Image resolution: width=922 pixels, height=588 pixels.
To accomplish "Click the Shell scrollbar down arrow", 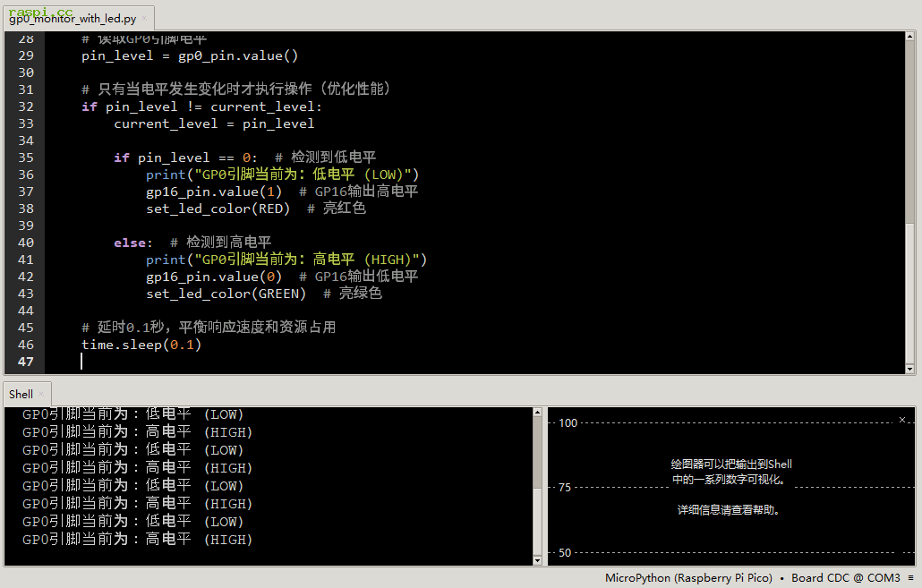I will 538,560.
